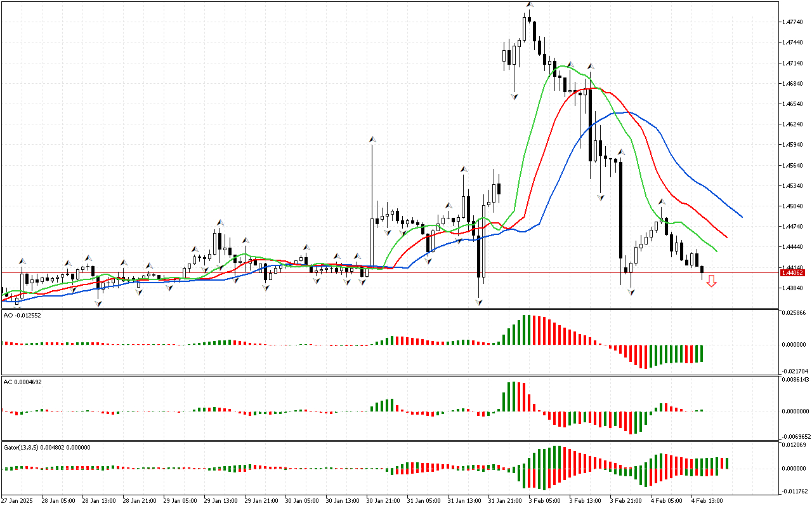Click the 30 Jan 05:00 time label
Image resolution: width=812 pixels, height=508 pixels.
coord(301,500)
